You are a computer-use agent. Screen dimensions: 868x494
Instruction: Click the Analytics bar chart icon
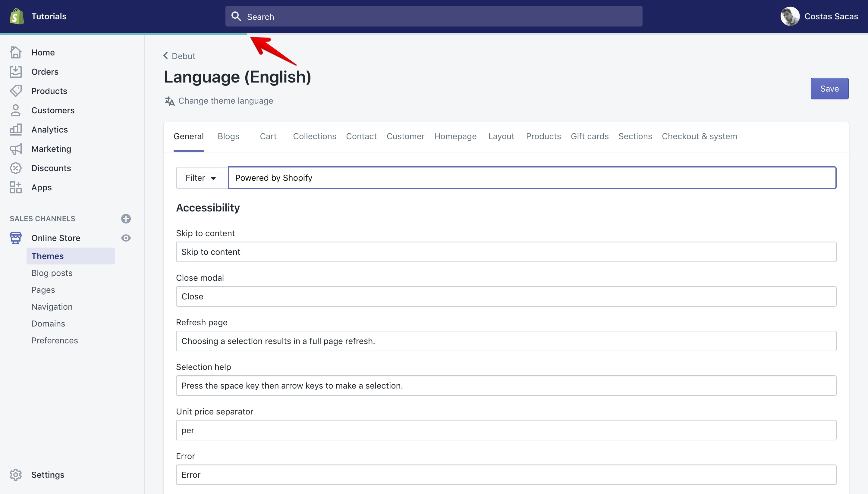16,130
